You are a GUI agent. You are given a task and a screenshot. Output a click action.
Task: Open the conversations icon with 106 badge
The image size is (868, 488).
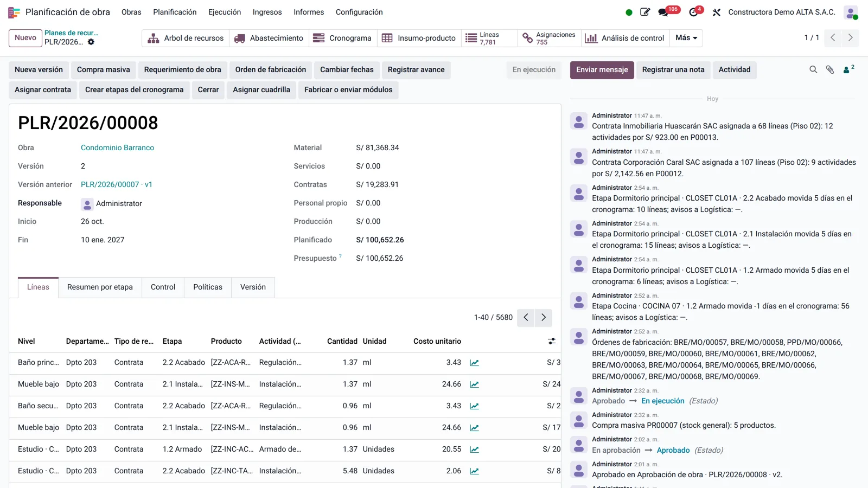[x=663, y=12]
